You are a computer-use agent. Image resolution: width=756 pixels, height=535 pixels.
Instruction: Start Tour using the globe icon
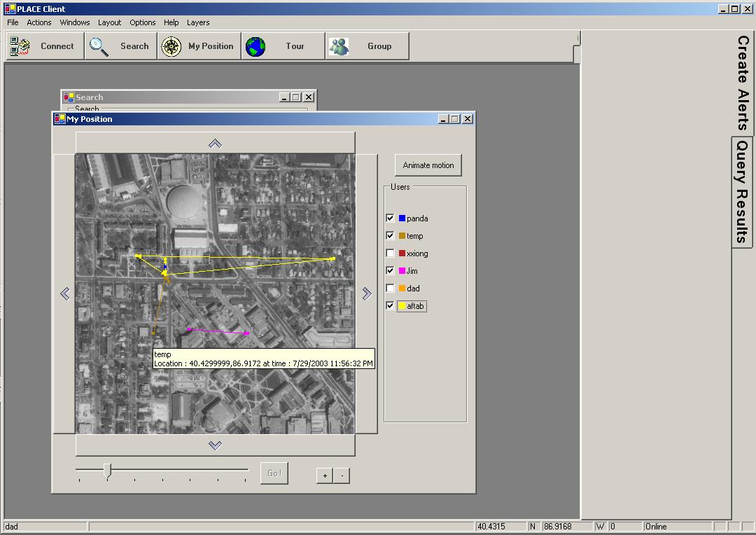tap(255, 46)
